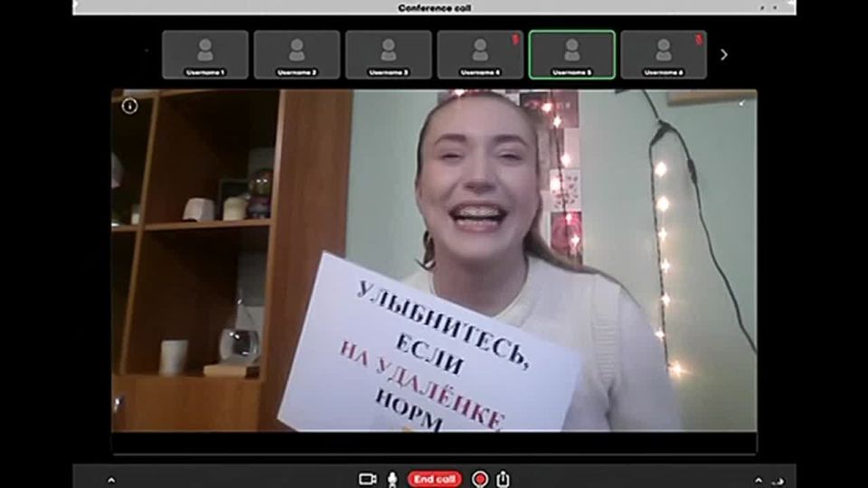Image resolution: width=868 pixels, height=488 pixels.
Task: Select Username 4 participant thumbnail
Action: point(479,55)
